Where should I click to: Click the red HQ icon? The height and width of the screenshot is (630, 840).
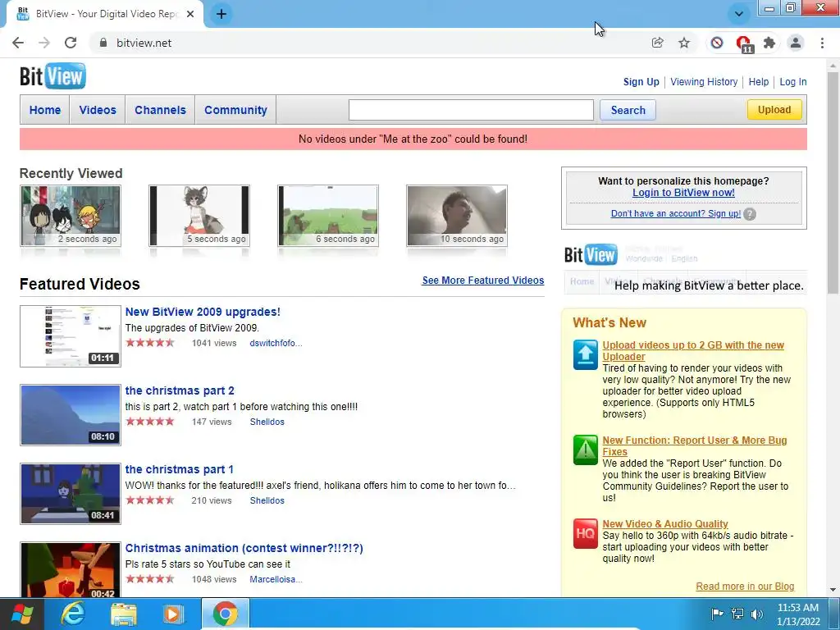point(585,533)
